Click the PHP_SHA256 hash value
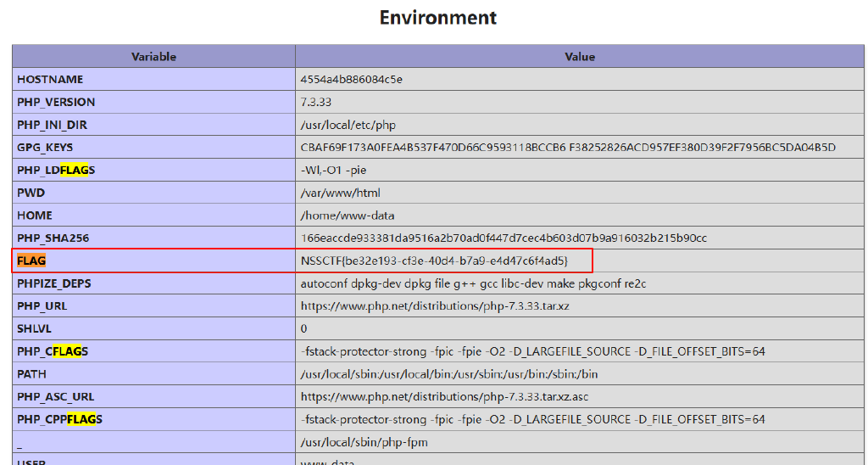Screen dimensions: 868x465 pyautogui.click(x=503, y=238)
